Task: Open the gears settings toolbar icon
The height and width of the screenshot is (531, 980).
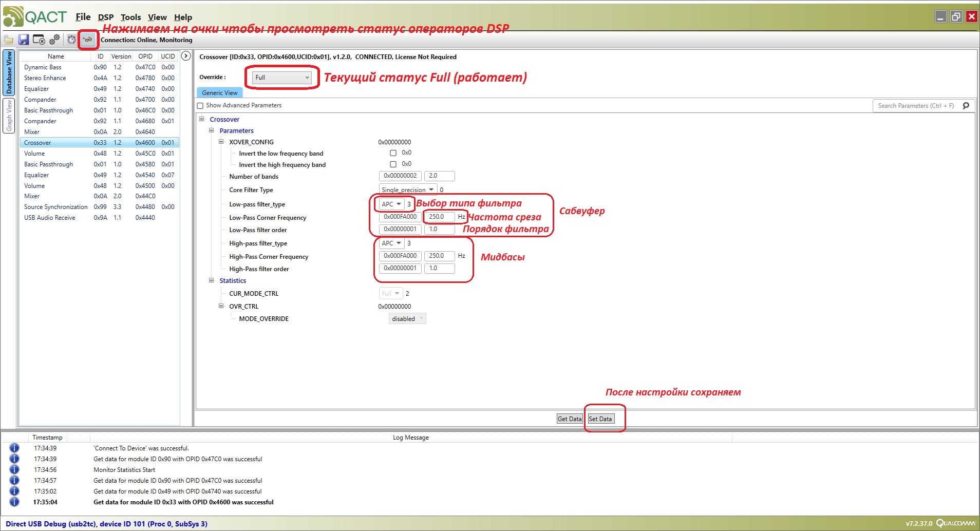Action: pyautogui.click(x=54, y=40)
